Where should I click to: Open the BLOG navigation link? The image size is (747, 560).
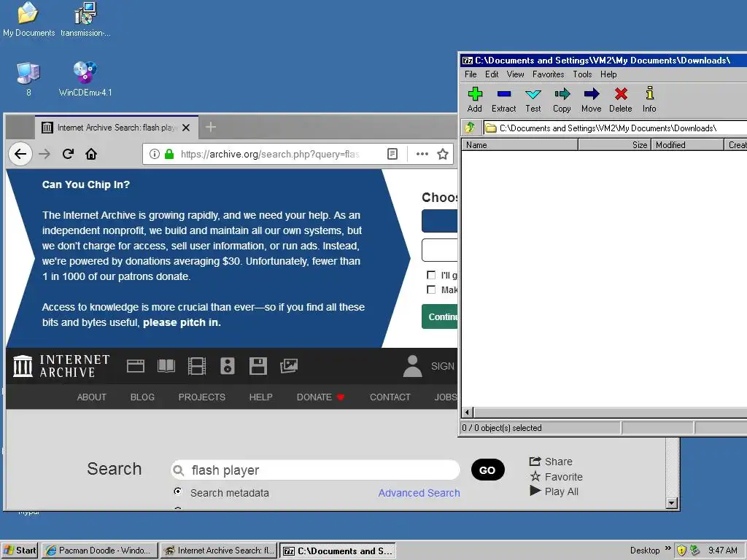(x=142, y=397)
